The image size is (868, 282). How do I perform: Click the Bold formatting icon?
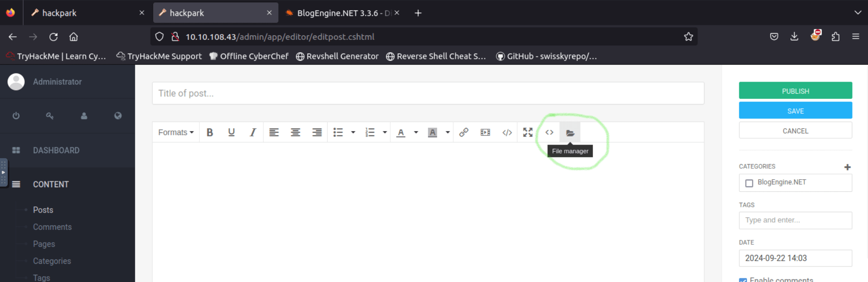click(x=210, y=132)
